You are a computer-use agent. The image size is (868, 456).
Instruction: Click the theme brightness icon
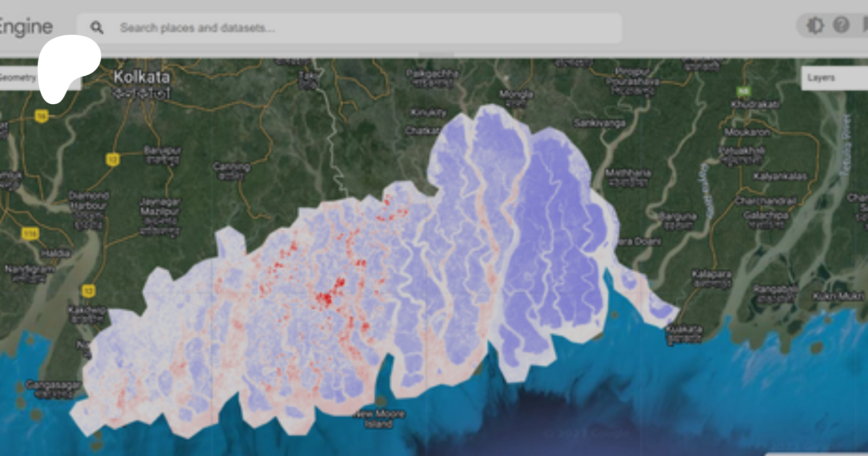click(x=815, y=25)
